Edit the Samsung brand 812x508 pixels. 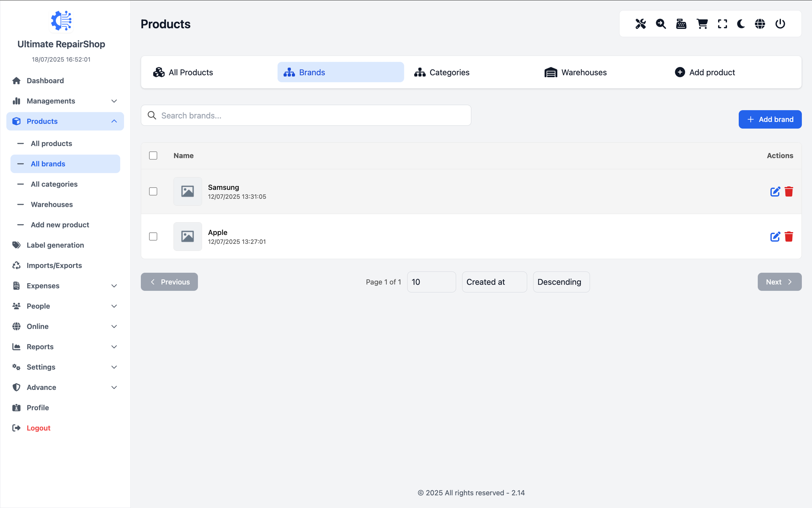click(x=775, y=192)
